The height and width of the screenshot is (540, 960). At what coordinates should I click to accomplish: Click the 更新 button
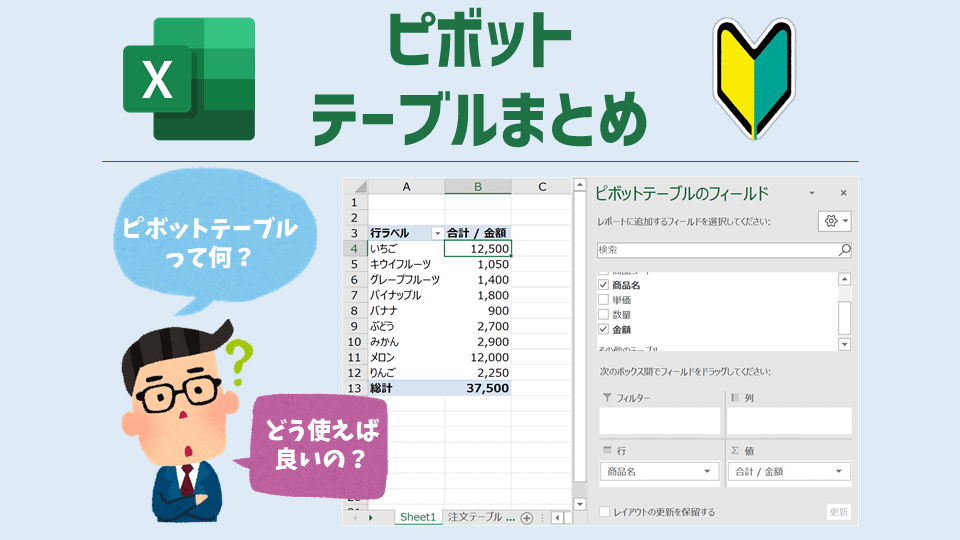839,512
